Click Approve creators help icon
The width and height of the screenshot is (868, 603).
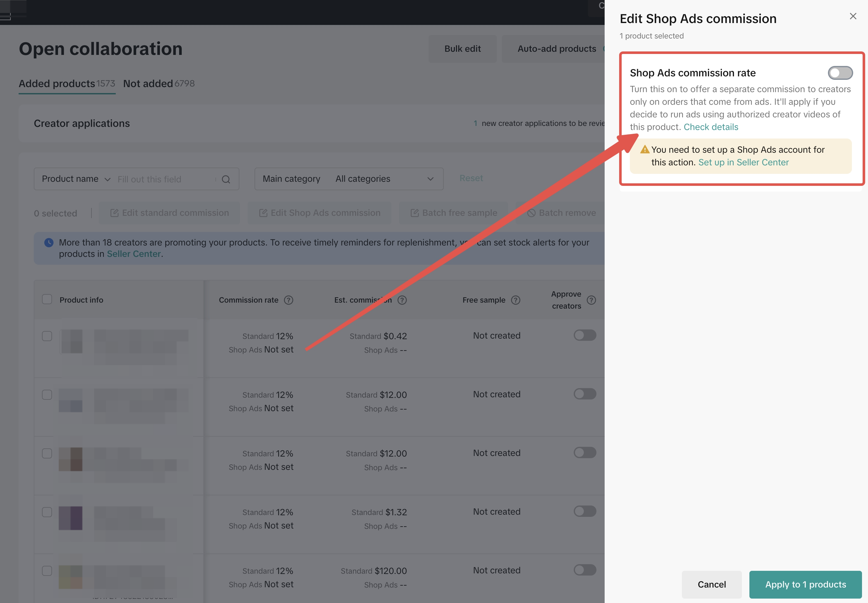click(x=591, y=300)
